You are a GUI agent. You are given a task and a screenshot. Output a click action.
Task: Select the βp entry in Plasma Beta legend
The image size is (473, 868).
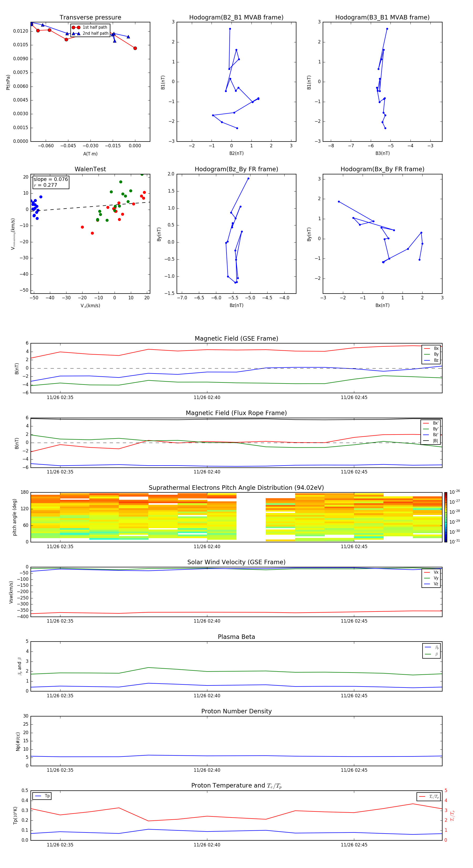pos(431,647)
